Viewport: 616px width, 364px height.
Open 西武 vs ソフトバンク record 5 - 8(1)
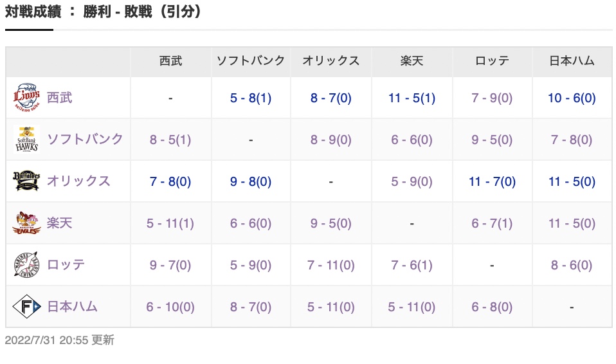(x=251, y=98)
